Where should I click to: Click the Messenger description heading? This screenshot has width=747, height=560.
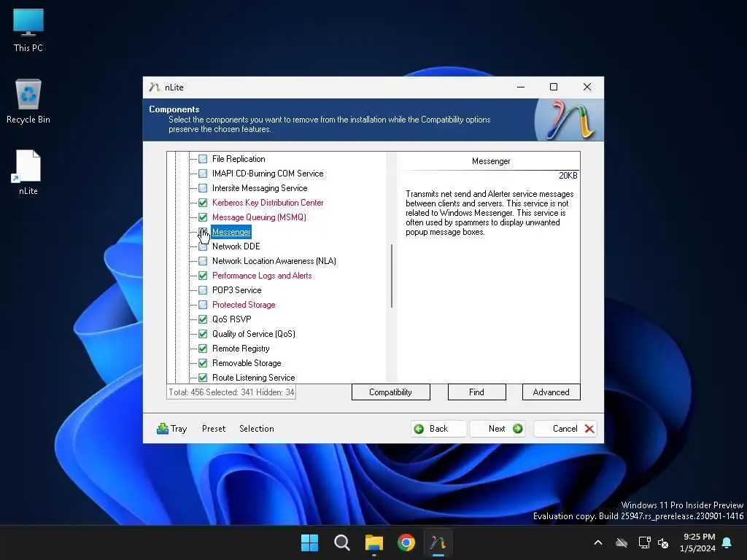click(x=491, y=161)
